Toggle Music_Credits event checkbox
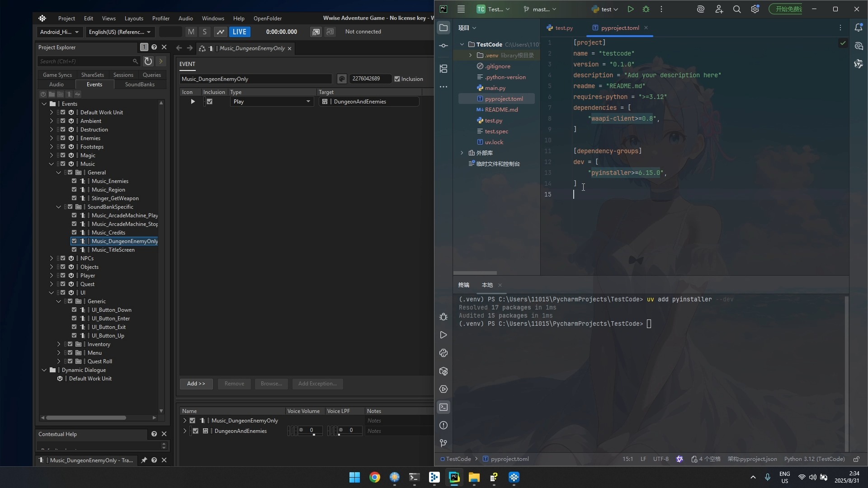Screen dimensions: 868x488 [74, 232]
